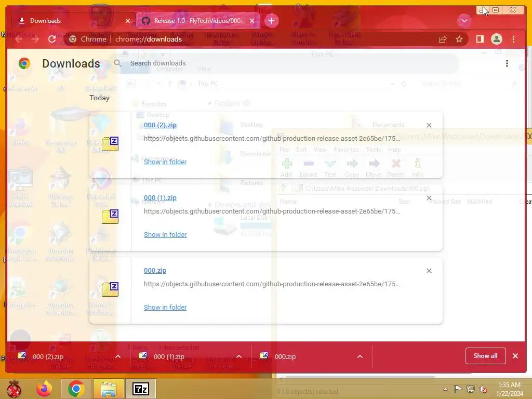Viewport: 532px width, 399px height.
Task: Open Firefox from the taskbar
Action: coord(44,389)
